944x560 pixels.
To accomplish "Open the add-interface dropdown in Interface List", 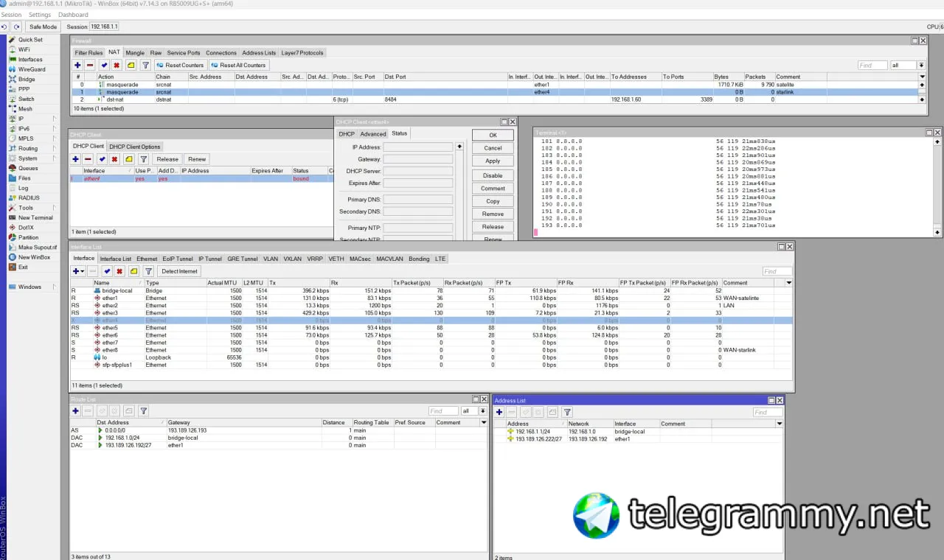I will click(77, 271).
